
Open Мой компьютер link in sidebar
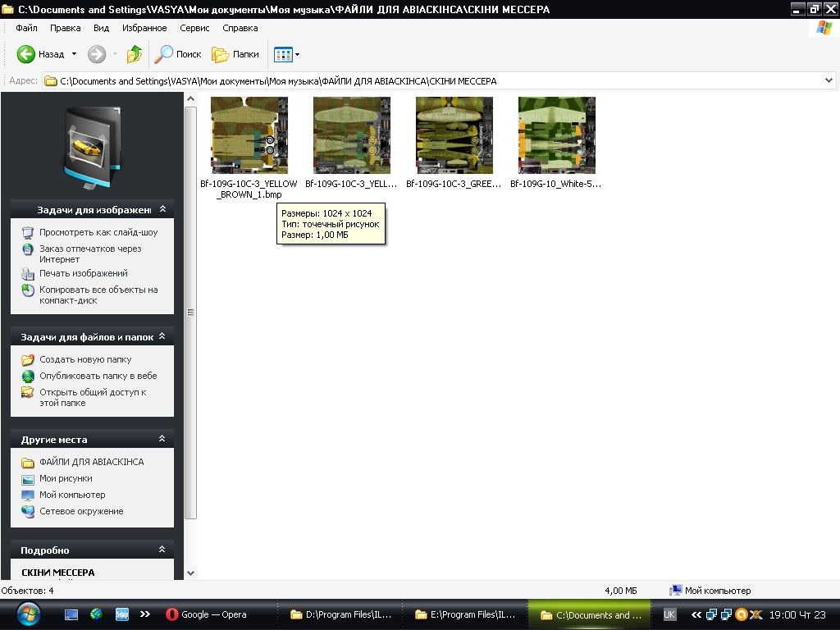click(72, 495)
